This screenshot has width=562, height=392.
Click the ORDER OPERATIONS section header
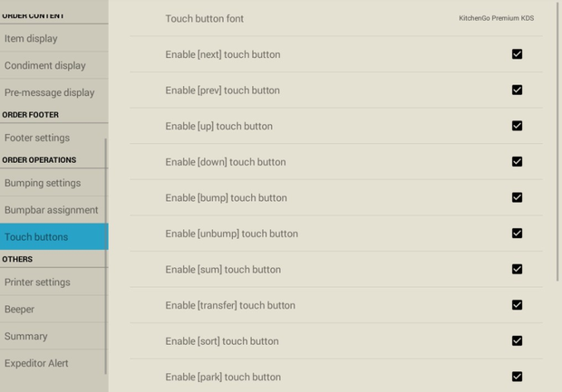coord(39,159)
